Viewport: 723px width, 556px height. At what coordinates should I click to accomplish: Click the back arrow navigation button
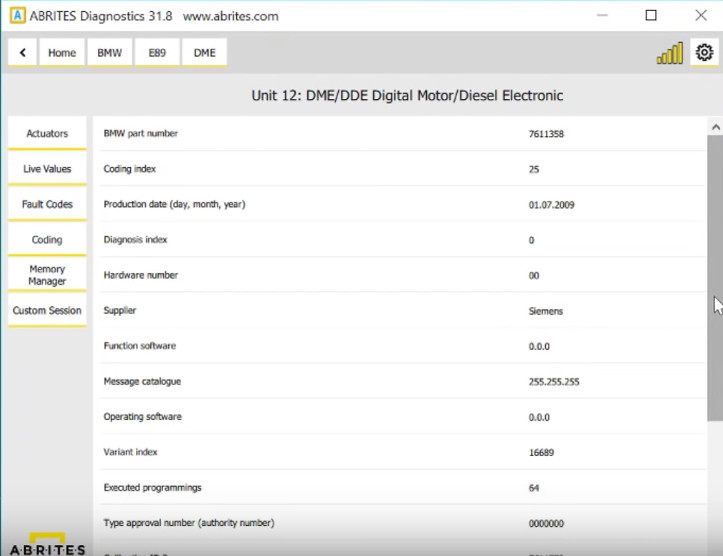(x=23, y=53)
